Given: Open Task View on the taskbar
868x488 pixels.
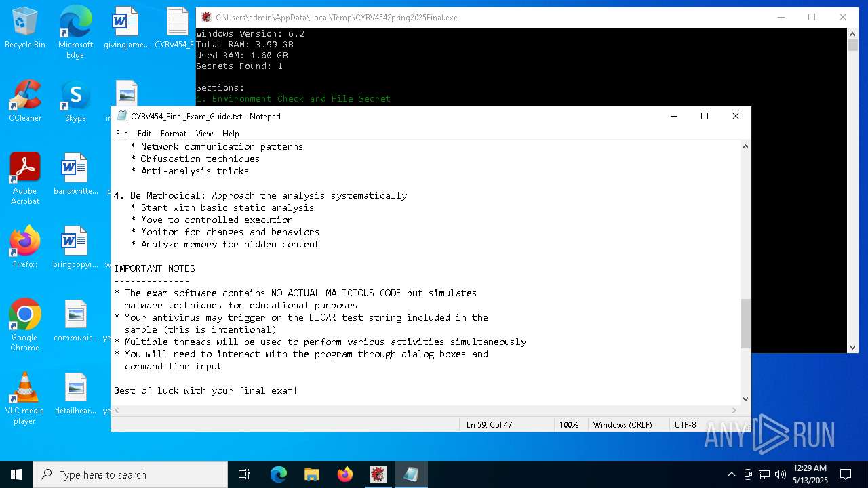Looking at the screenshot, I should 244,474.
